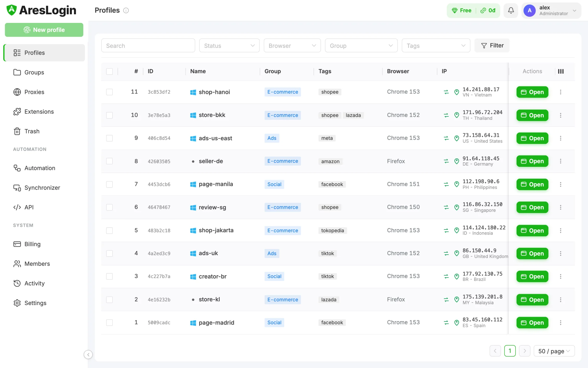Open the Group filter dropdown
This screenshot has width=588, height=368.
coord(361,46)
